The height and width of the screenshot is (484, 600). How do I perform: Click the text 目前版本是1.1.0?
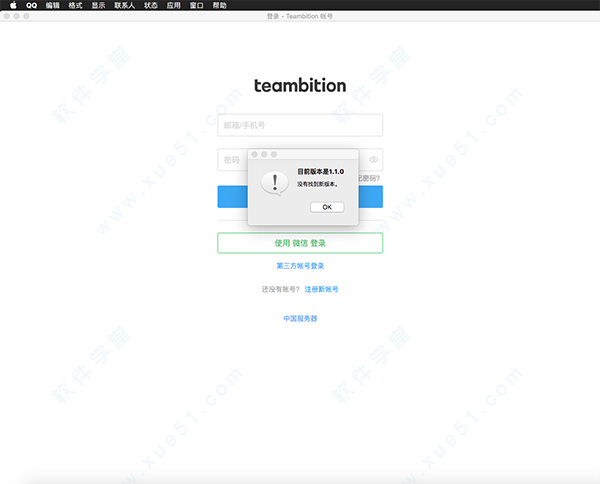coord(321,171)
